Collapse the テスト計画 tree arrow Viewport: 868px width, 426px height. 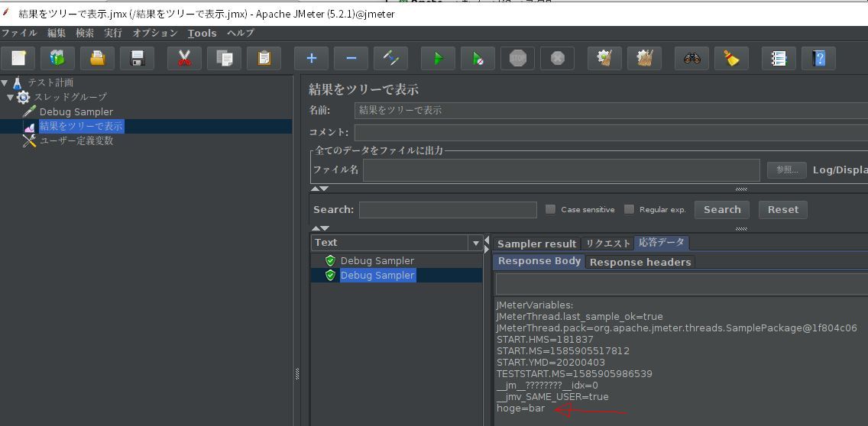(x=5, y=83)
